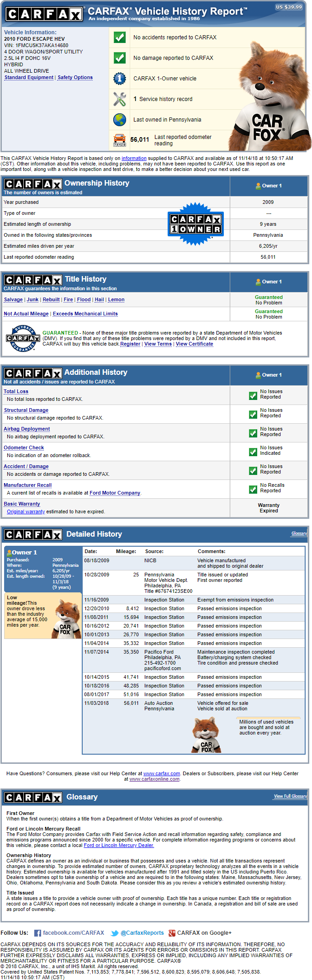Click the Total Loss green check icon
Image resolution: width=312 pixels, height=980 pixels.
(x=253, y=396)
